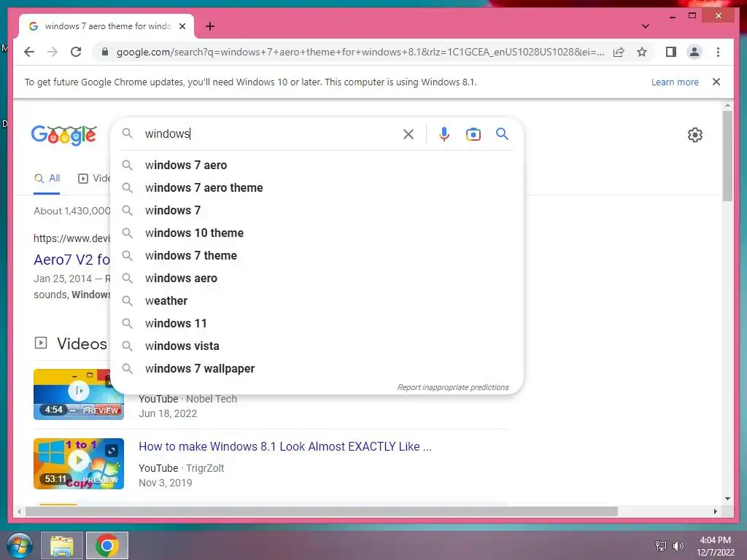The width and height of the screenshot is (747, 560).
Task: Submit search with blue magnifier
Action: [502, 134]
